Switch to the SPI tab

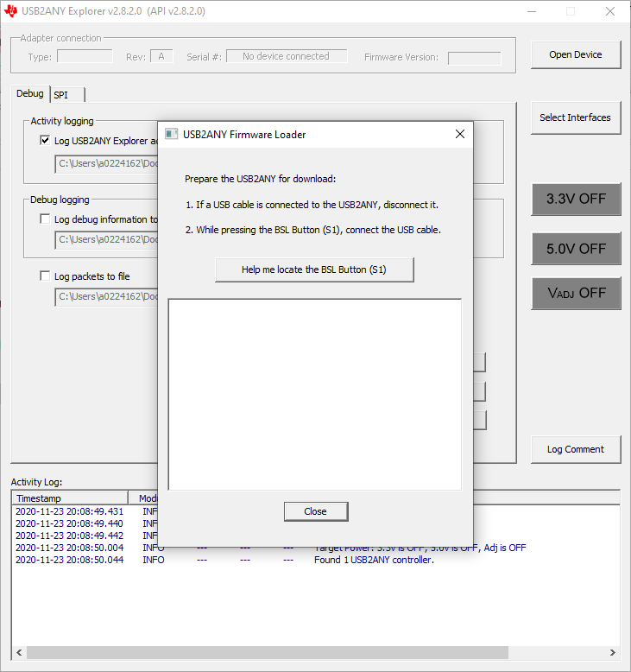tap(67, 95)
